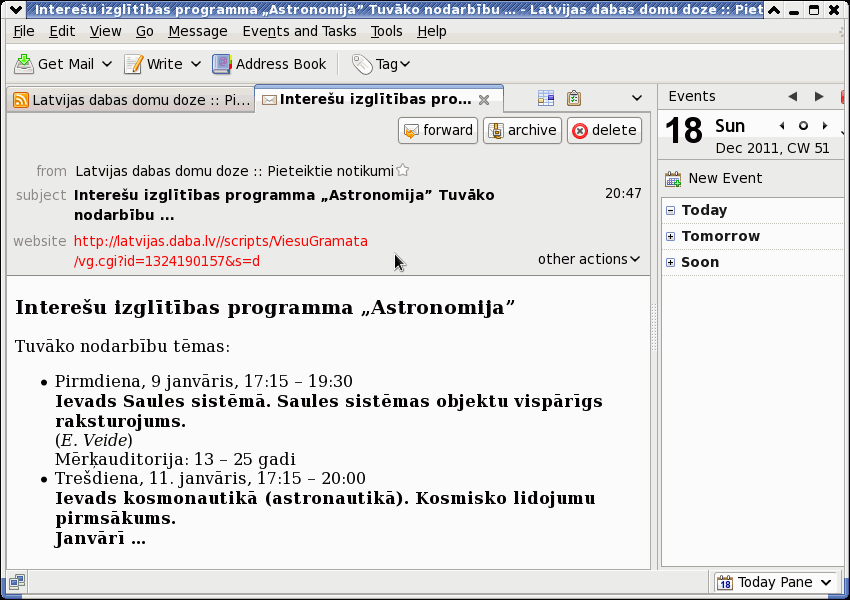Click sender name Latvijas dabas domu doze
This screenshot has height=600, width=850.
[234, 171]
